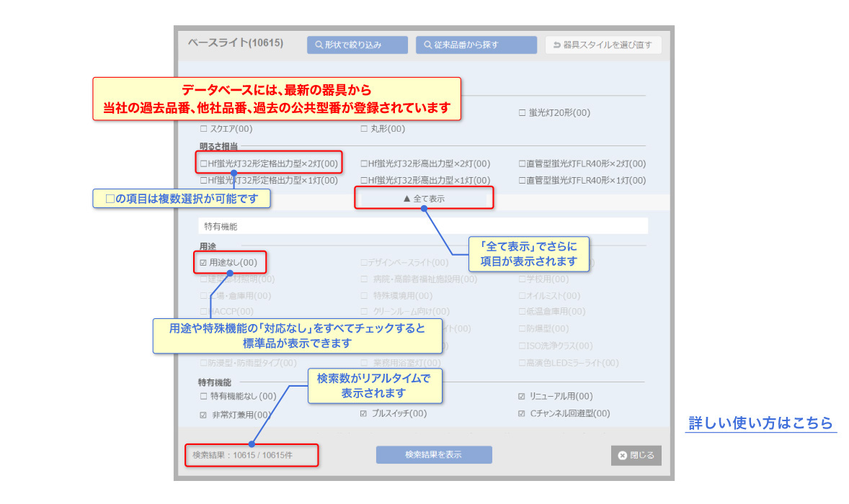This screenshot has width=849, height=504.
Task: Enable the 特有機能なし checkbox
Action: pos(204,396)
